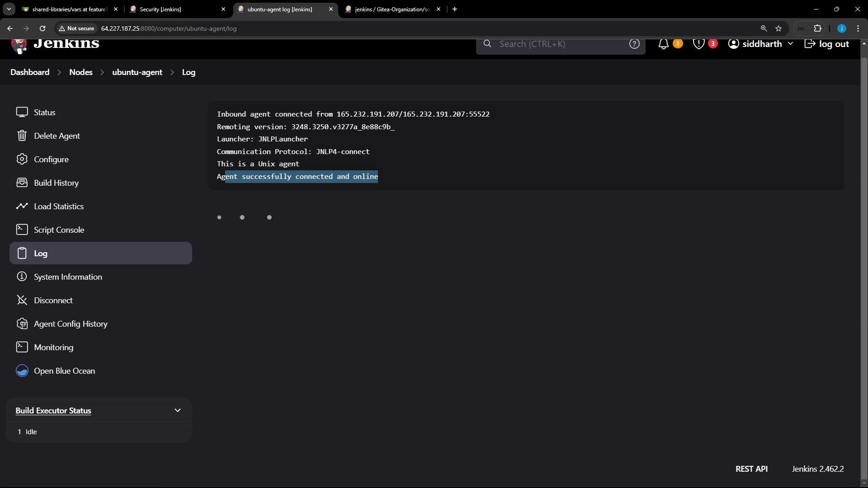
Task: Click 'Agent successfully connected and online' line
Action: pos(297,176)
